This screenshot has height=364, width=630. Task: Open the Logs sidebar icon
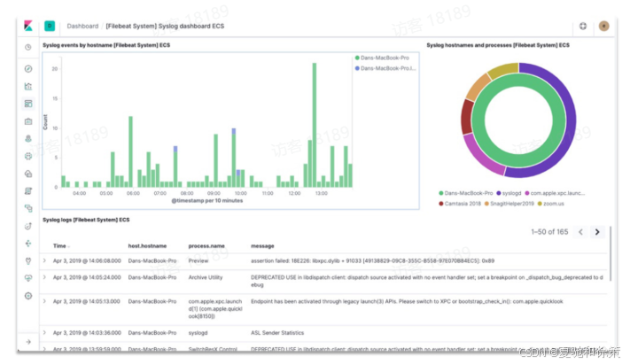[x=28, y=191]
